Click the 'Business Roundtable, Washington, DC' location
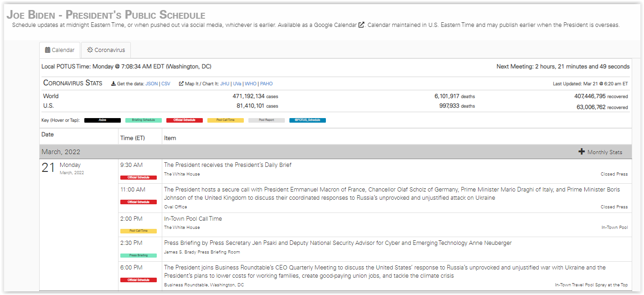This screenshot has height=295, width=644. [x=204, y=285]
